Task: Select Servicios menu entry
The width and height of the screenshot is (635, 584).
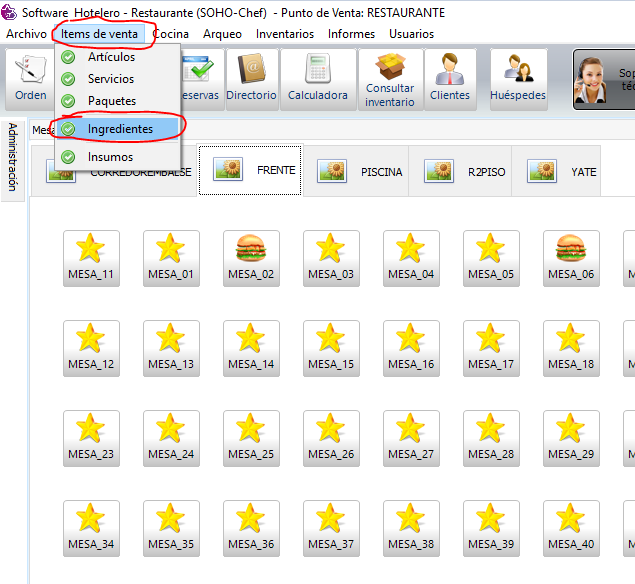Action: [110, 79]
